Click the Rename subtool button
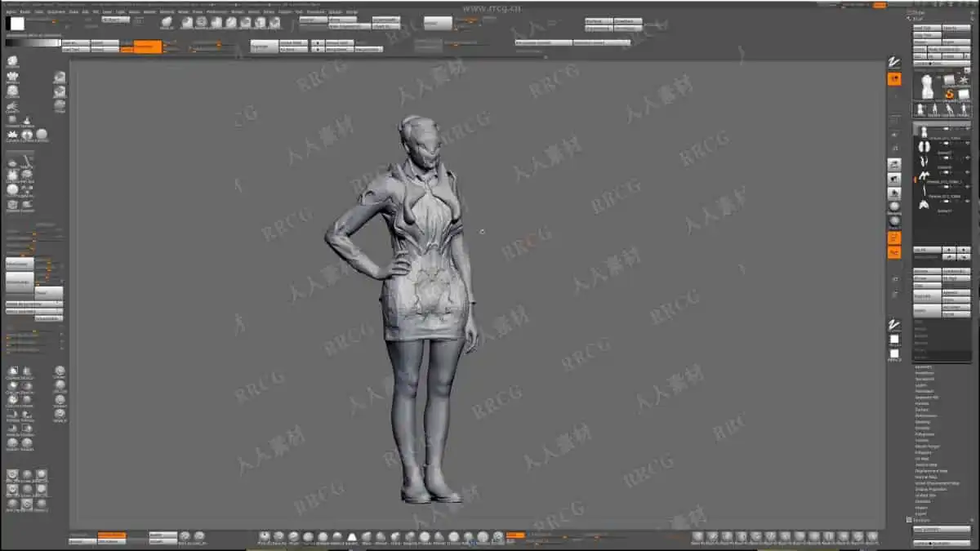This screenshot has height=551, width=980. [928, 271]
